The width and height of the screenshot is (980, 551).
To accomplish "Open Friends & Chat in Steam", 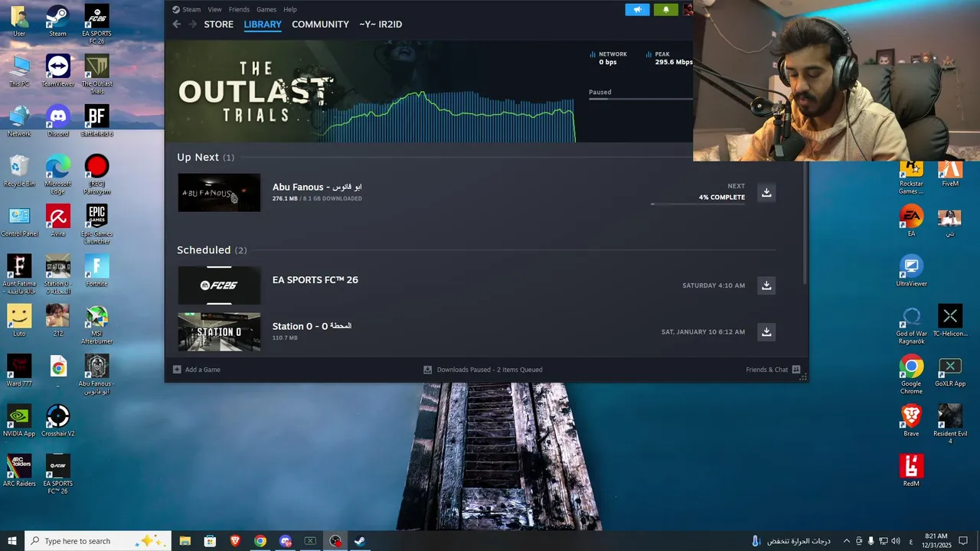I will coord(773,370).
